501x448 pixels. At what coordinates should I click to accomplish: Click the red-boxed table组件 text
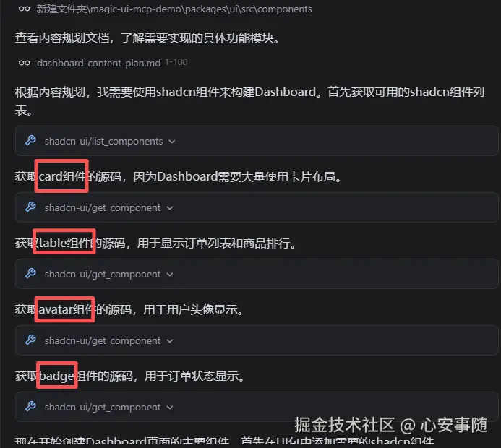tap(65, 243)
